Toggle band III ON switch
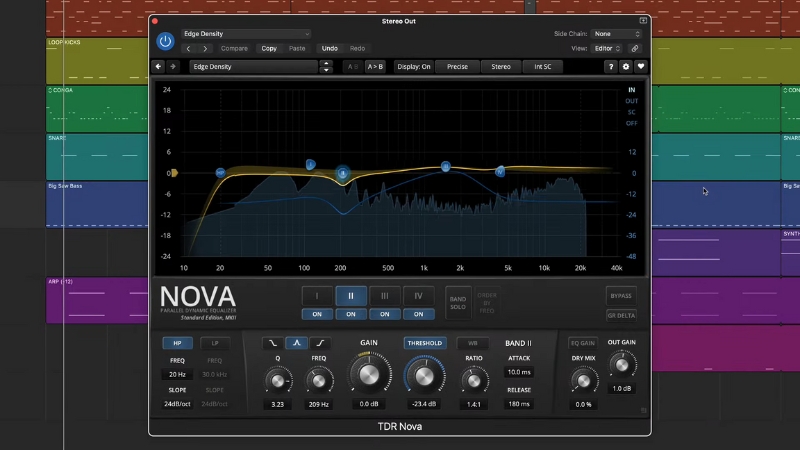Viewport: 800px width, 450px height. [x=385, y=314]
